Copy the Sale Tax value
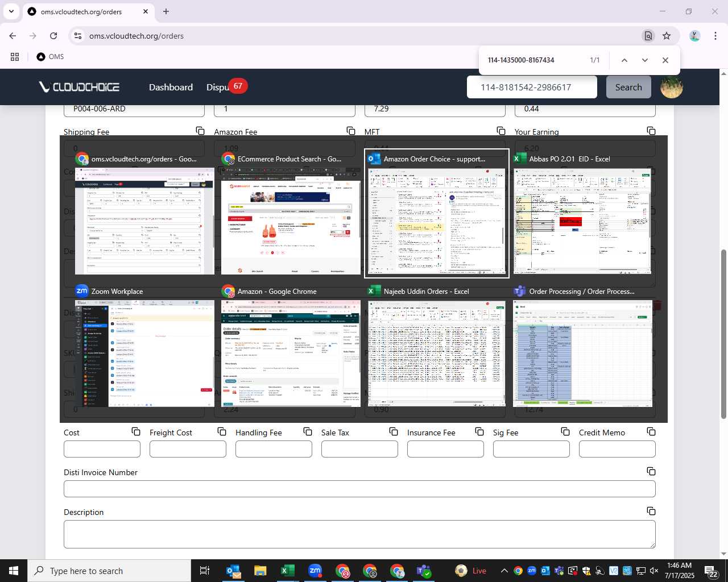 tap(394, 432)
